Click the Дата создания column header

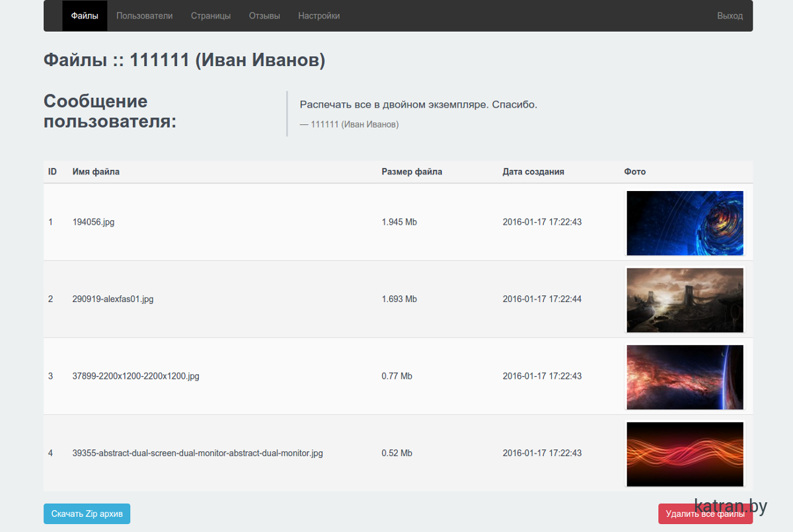[x=533, y=172]
